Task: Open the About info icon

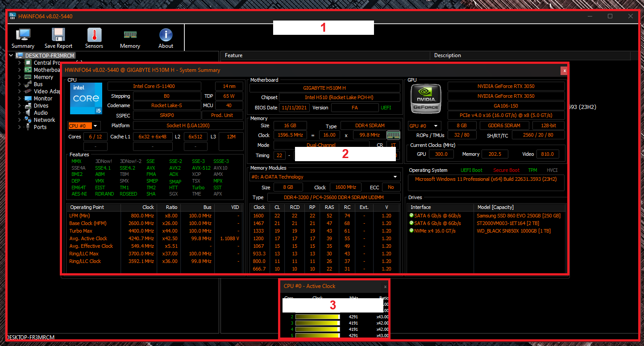Action: [166, 35]
